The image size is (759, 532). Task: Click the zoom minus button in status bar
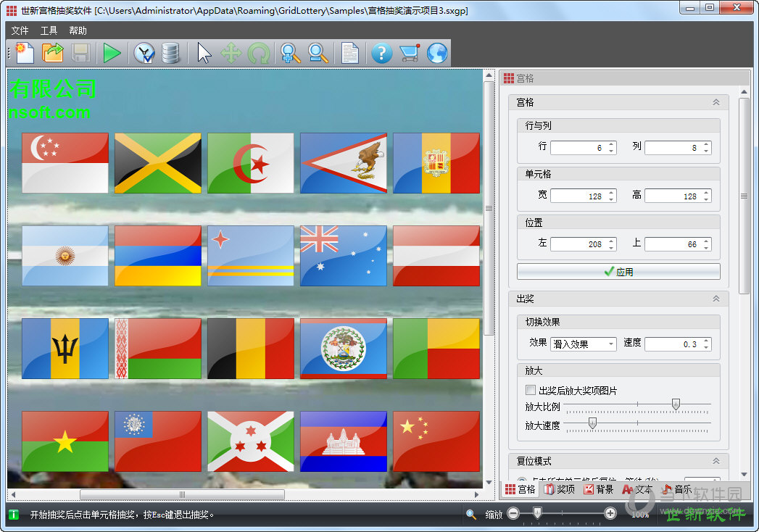click(x=513, y=514)
